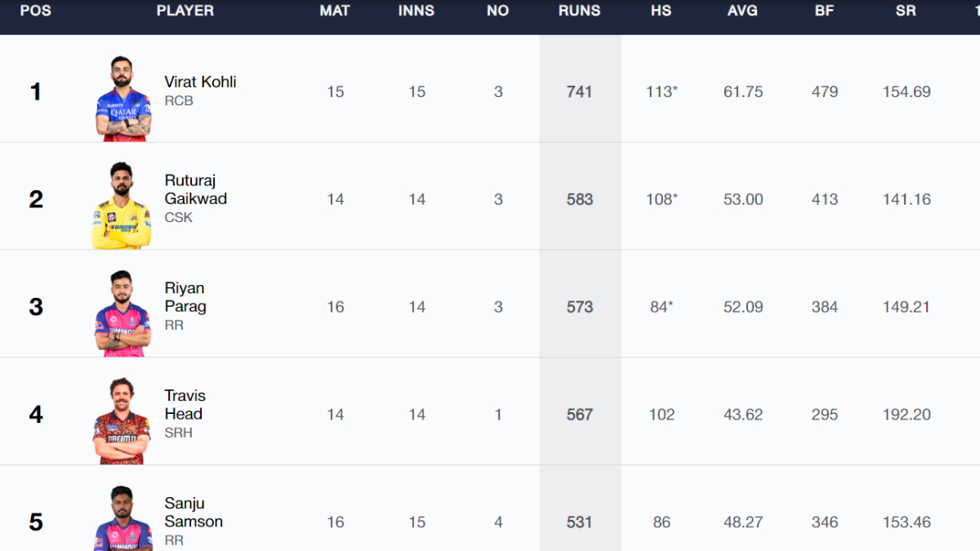Open Ruturaj Gaikwad's player photo
This screenshot has height=551, width=980.
[122, 206]
